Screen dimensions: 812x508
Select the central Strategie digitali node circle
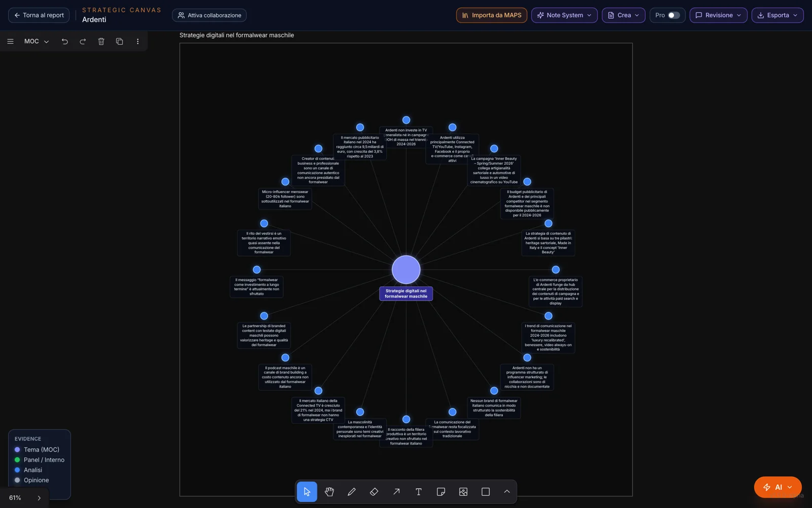[x=406, y=270]
